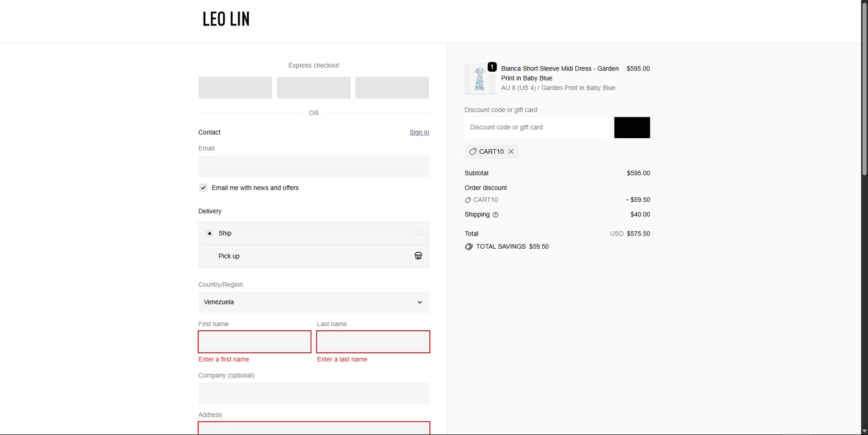Viewport: 868px width, 435px height.
Task: Click the tag icon in CART10 chip
Action: 473,152
